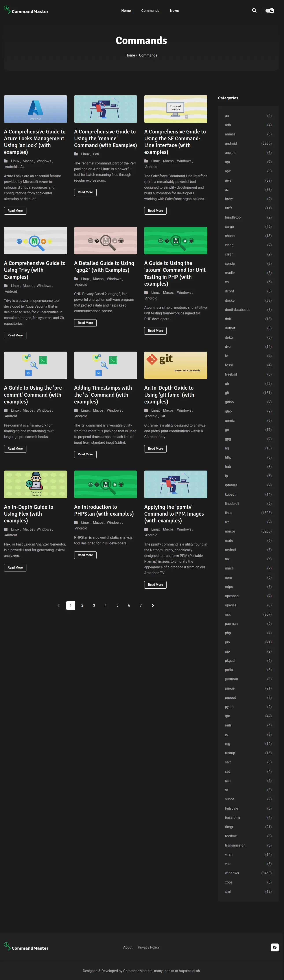Click the CommandMaster logo in header
Image resolution: width=284 pixels, height=980 pixels.
tap(26, 10)
